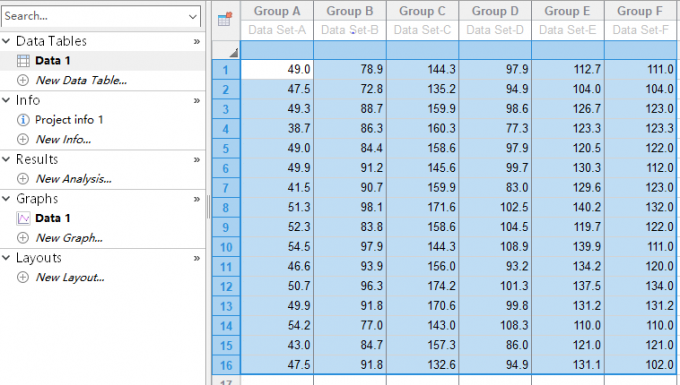Image resolution: width=680 pixels, height=385 pixels.
Task: Click cell 130.3 in Group E
Action: click(568, 168)
